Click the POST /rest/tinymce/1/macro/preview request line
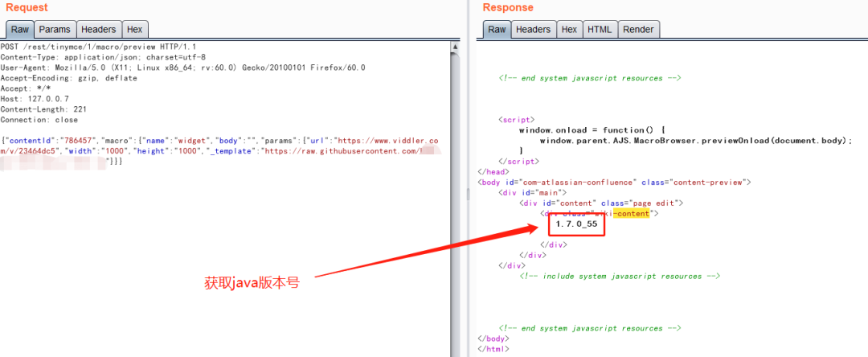This screenshot has height=357, width=868. coord(99,47)
